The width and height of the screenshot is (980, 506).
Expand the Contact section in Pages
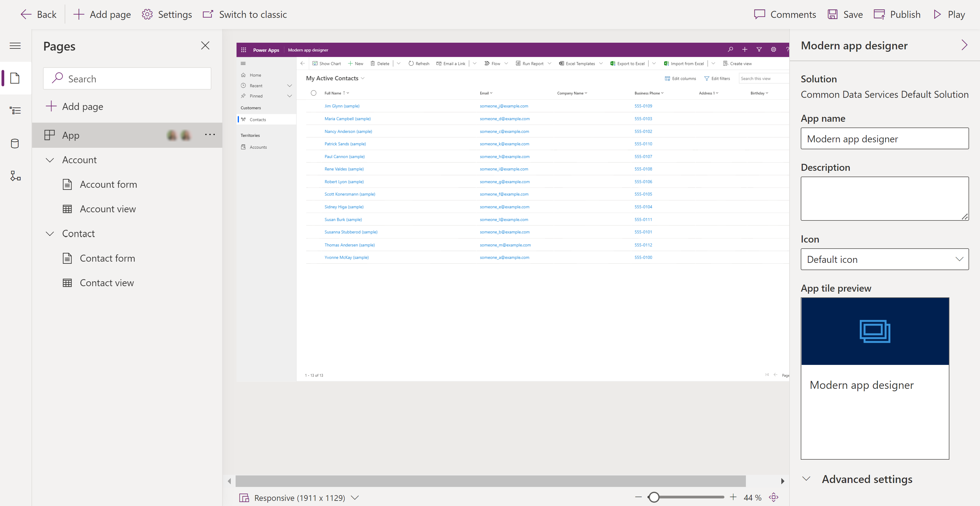click(x=50, y=233)
